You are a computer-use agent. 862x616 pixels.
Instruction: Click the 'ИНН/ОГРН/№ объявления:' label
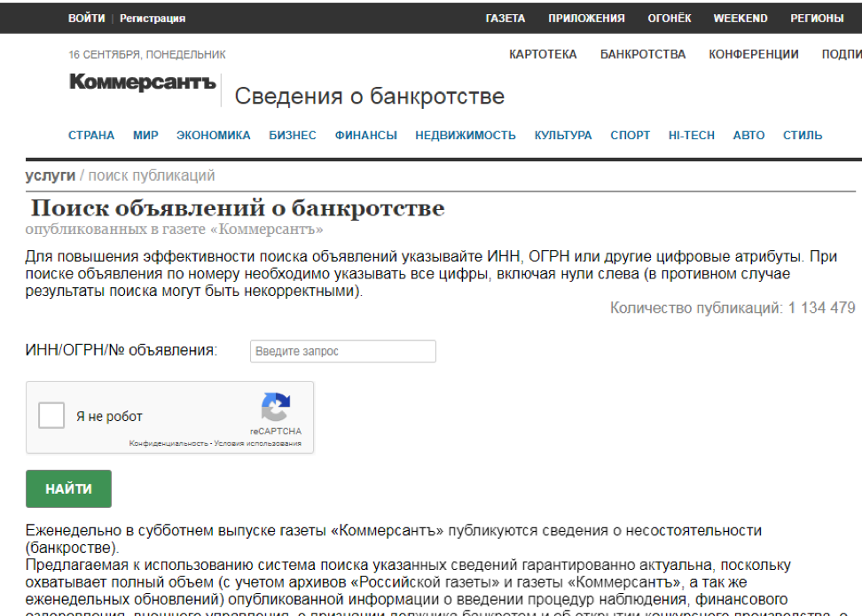coord(121,350)
